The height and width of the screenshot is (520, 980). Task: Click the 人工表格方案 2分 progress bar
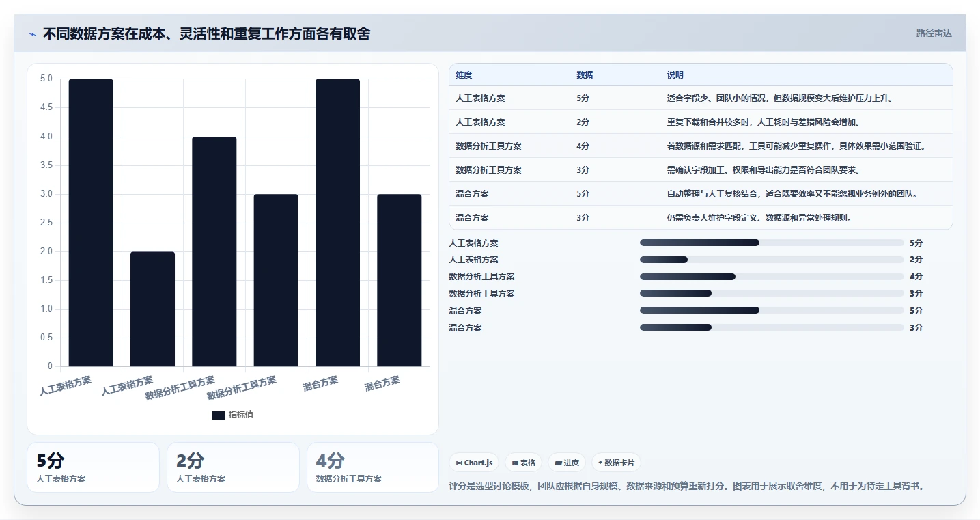(x=772, y=260)
